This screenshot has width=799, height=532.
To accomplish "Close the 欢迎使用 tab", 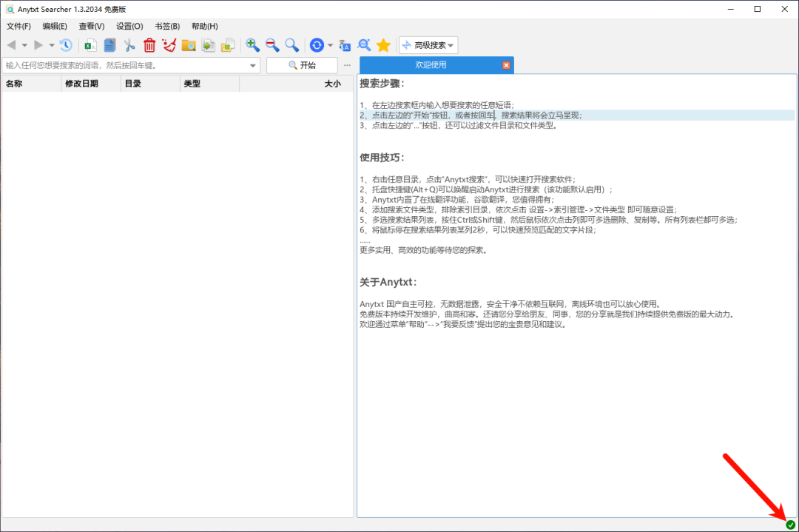I will click(x=506, y=65).
